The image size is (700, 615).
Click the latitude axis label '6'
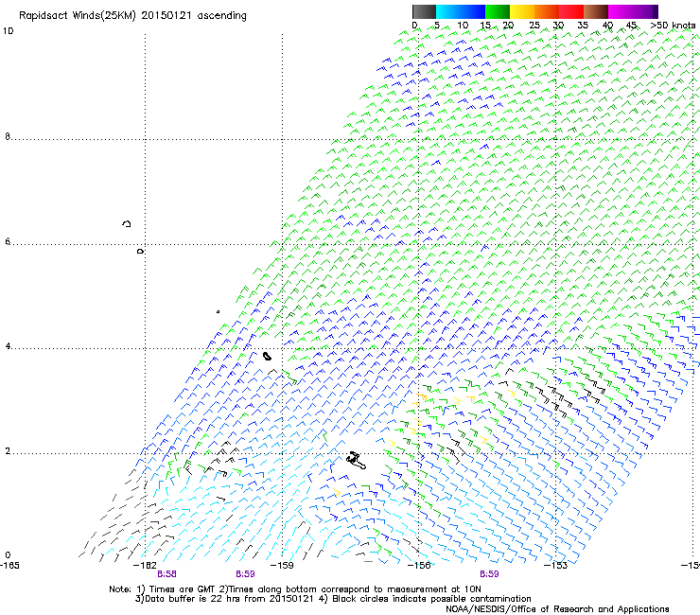(x=8, y=241)
